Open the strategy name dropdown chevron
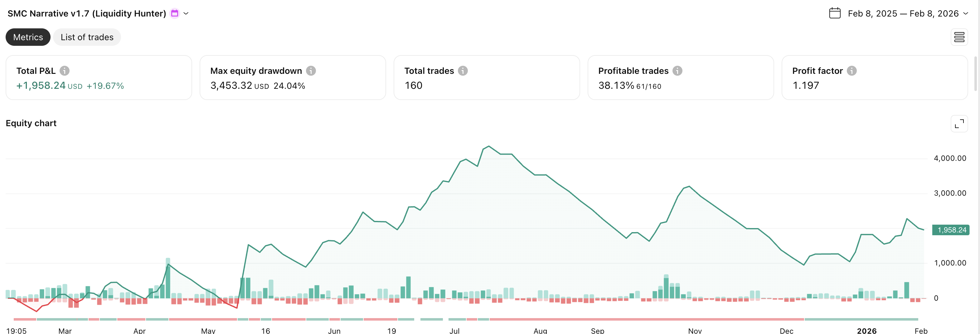This screenshot has width=980, height=334. click(186, 13)
